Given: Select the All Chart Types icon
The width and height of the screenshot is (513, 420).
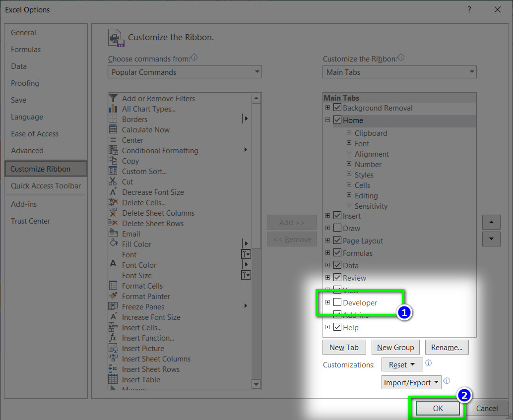Looking at the screenshot, I should pos(113,109).
